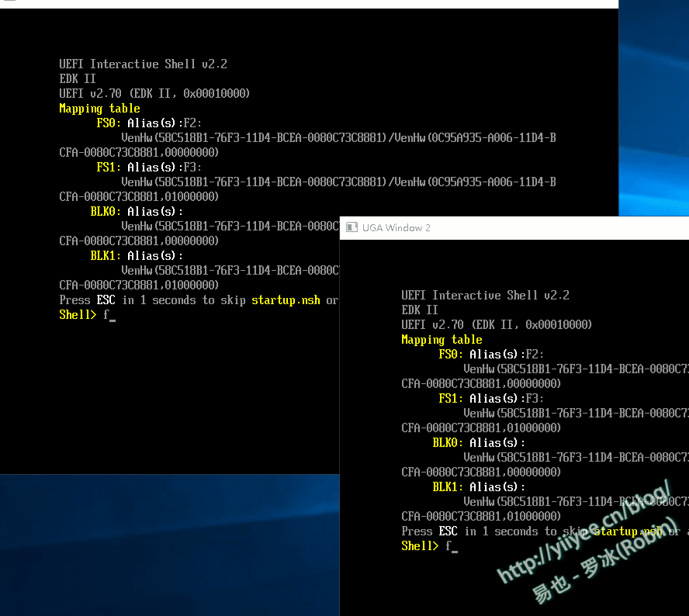689x616 pixels.
Task: Click the Shell> prompt in the back window
Action: click(78, 314)
